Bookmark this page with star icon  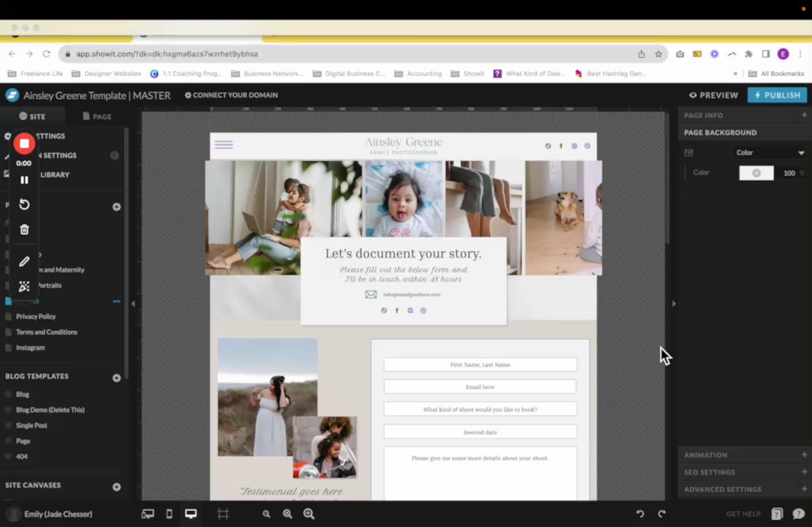point(658,54)
